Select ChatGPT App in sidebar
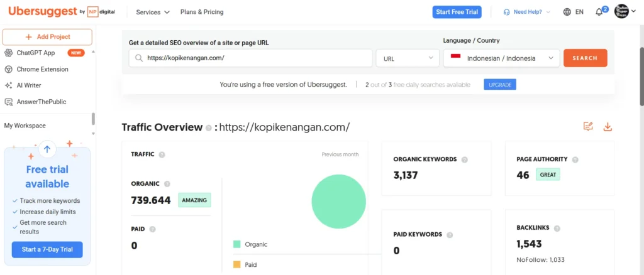Screen dimensions: 644x275 36,53
